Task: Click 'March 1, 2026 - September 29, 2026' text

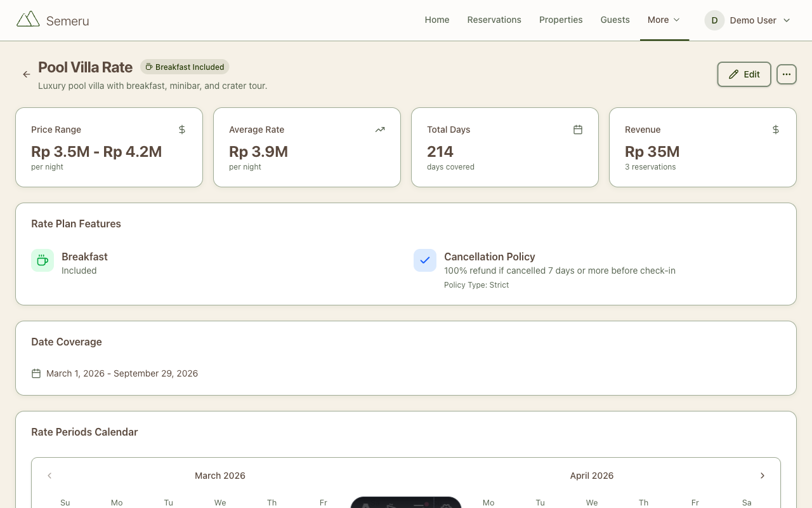Action: (x=122, y=373)
